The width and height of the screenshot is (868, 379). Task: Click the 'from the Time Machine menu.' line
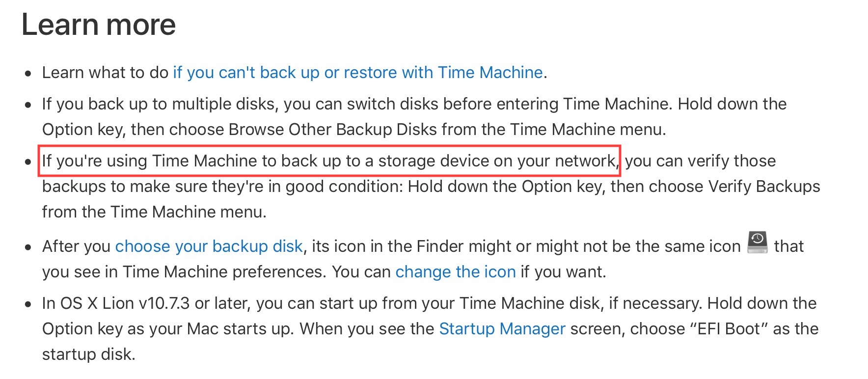(154, 212)
